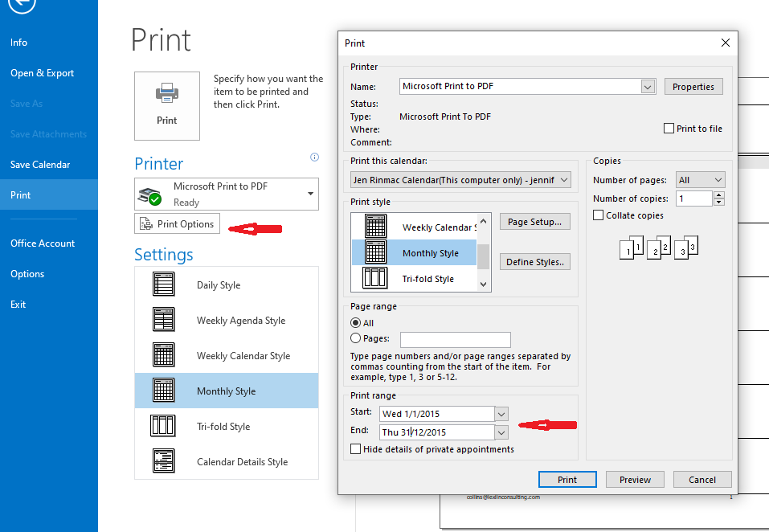Click the Pages range input field

pos(455,339)
